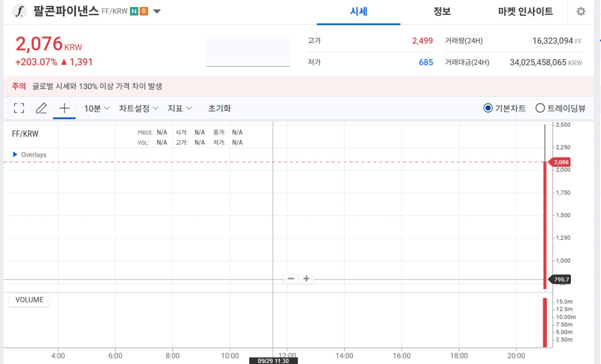
Task: Click the green N badge
Action: 134,11
